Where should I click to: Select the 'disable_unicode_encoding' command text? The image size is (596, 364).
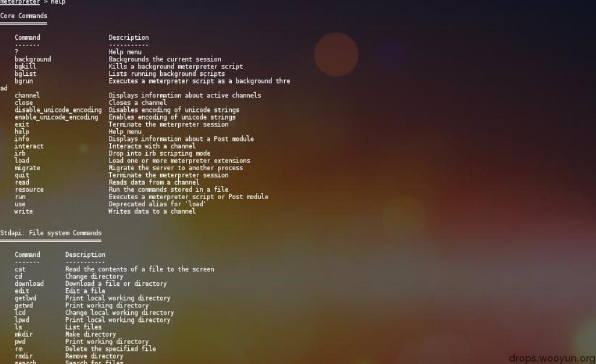58,110
